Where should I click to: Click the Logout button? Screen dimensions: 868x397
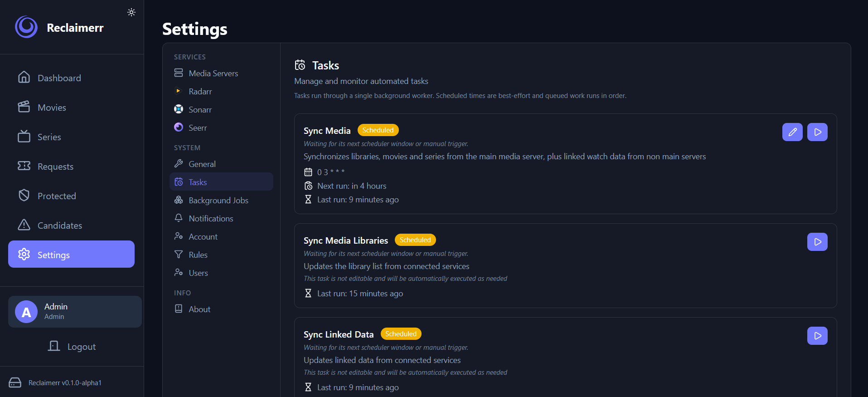coord(72,346)
